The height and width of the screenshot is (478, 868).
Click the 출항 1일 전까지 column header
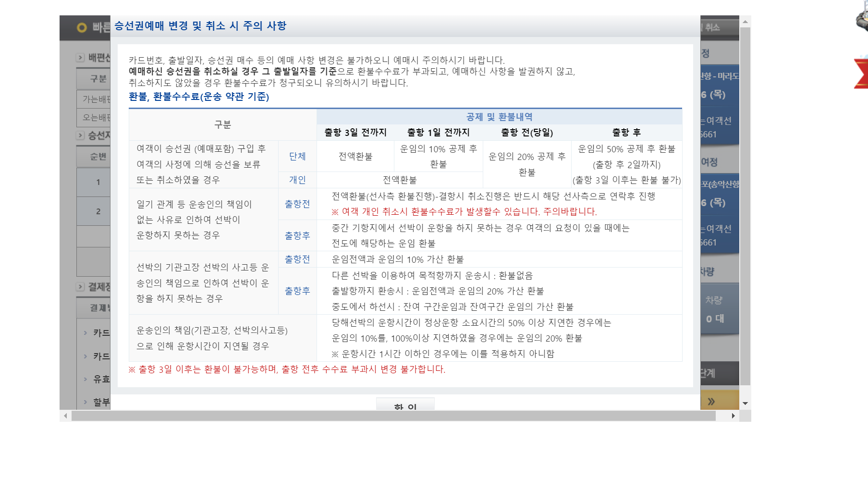(438, 132)
